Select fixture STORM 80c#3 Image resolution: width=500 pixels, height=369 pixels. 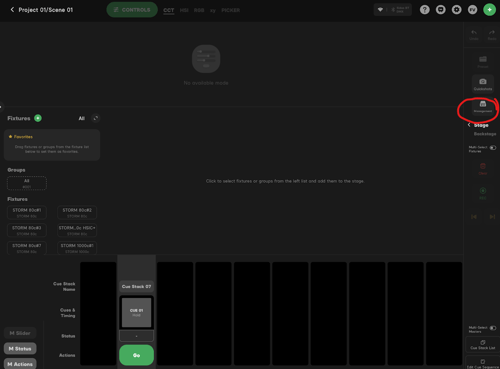click(x=27, y=230)
